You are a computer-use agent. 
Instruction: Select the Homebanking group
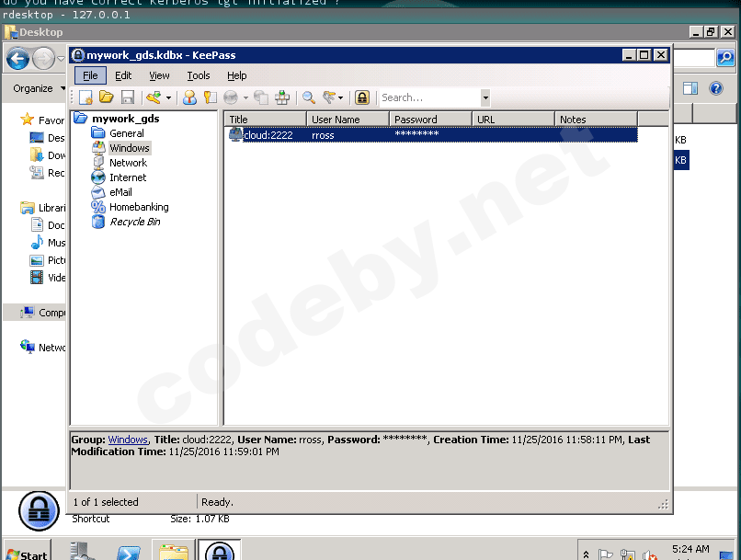[x=139, y=207]
